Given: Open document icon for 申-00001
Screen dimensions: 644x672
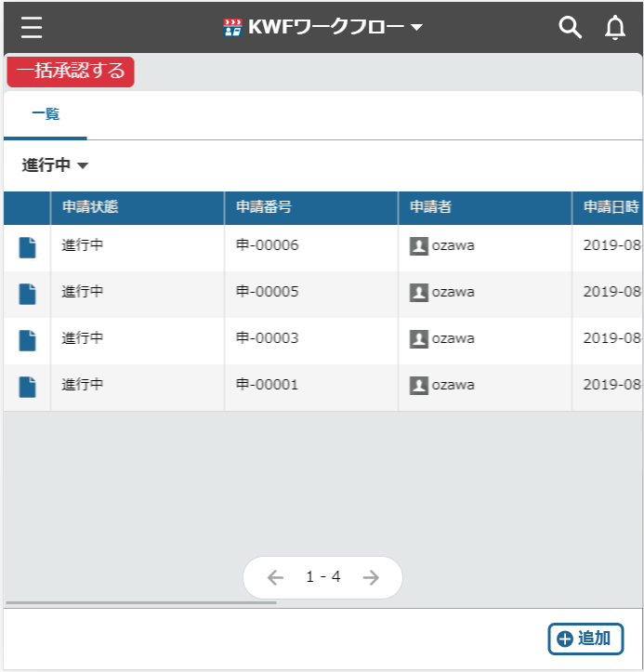Looking at the screenshot, I should [28, 387].
